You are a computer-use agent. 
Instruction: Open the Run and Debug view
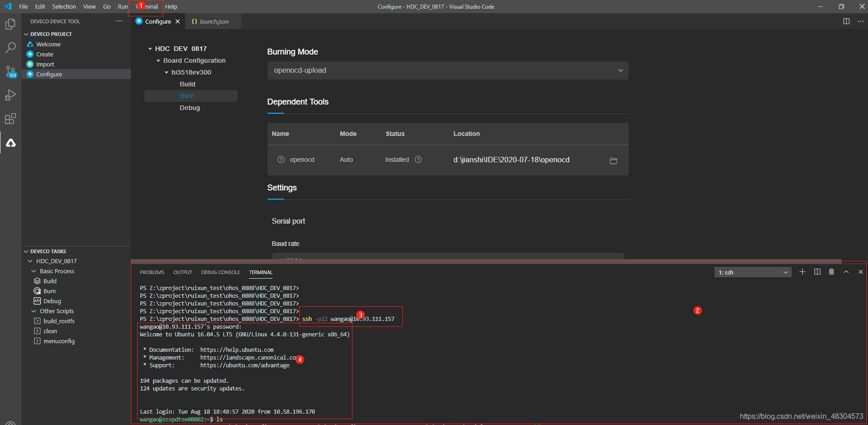pyautogui.click(x=10, y=95)
